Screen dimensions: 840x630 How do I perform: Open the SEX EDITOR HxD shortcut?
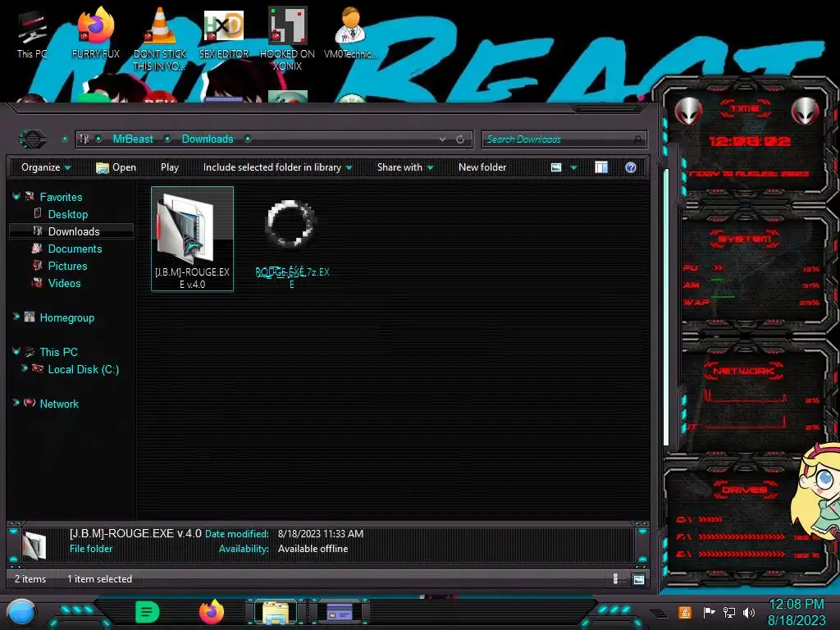(224, 33)
